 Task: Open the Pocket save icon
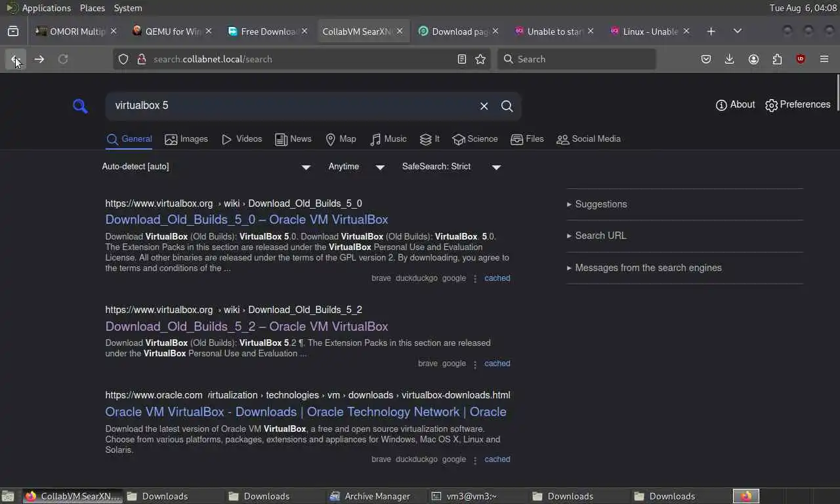tap(706, 59)
